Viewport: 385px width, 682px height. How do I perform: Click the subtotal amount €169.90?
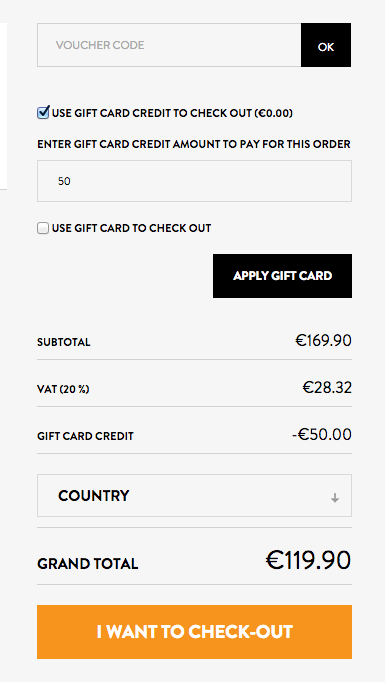tap(323, 341)
